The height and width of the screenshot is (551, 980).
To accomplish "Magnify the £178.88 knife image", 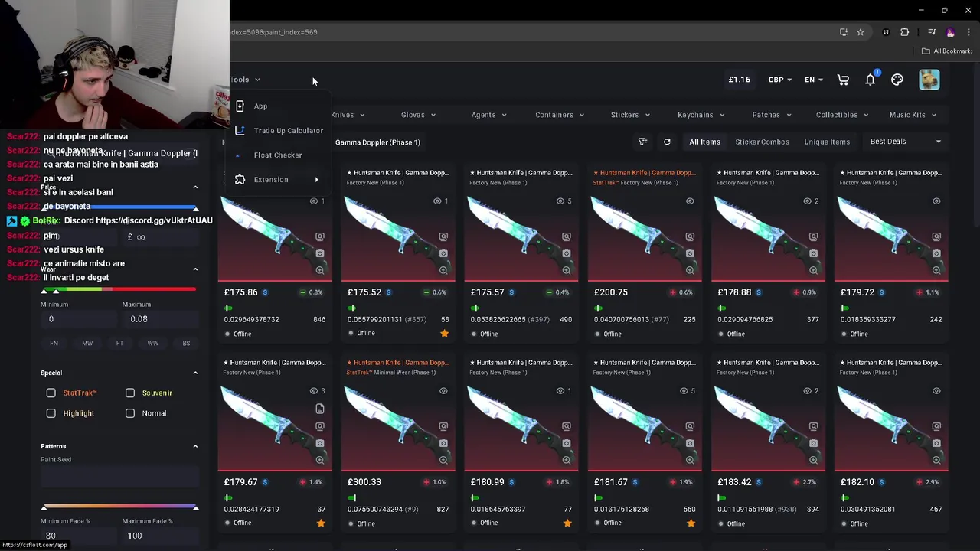I will (x=813, y=270).
